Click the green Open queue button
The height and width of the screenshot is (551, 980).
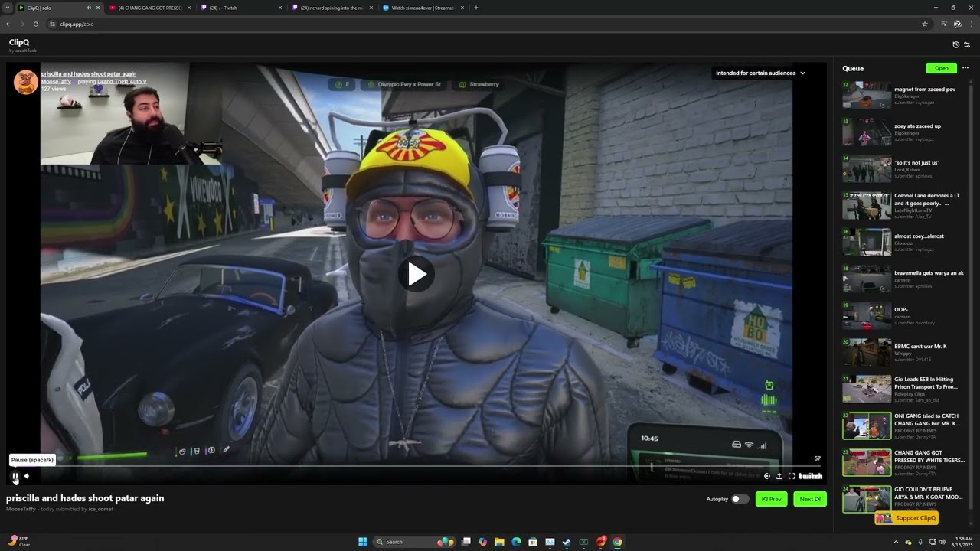941,68
